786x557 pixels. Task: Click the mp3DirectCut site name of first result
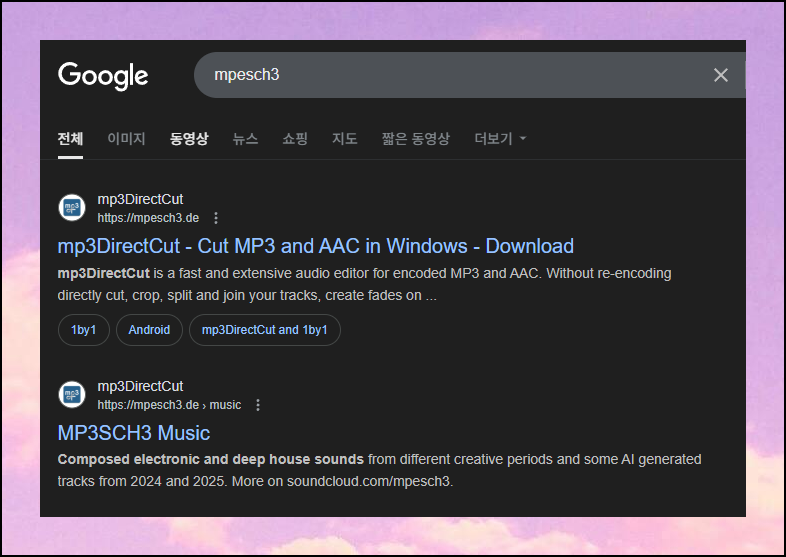(x=140, y=200)
